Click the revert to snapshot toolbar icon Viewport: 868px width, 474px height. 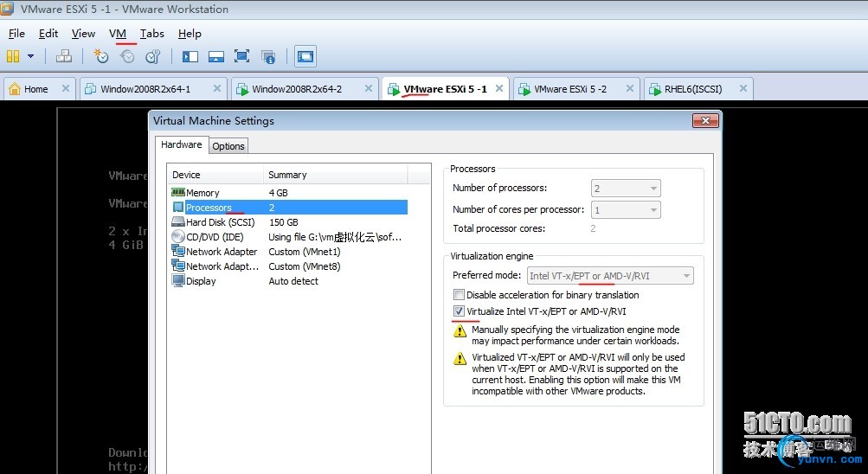click(x=127, y=56)
